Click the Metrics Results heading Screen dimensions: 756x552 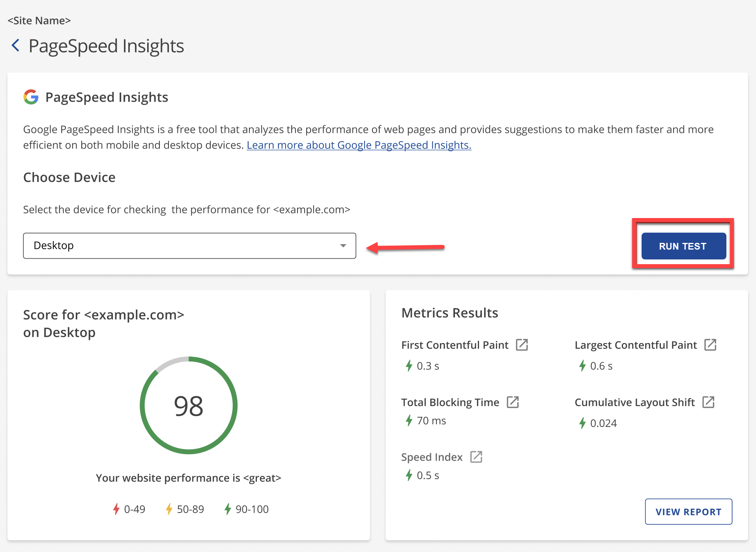coord(449,313)
